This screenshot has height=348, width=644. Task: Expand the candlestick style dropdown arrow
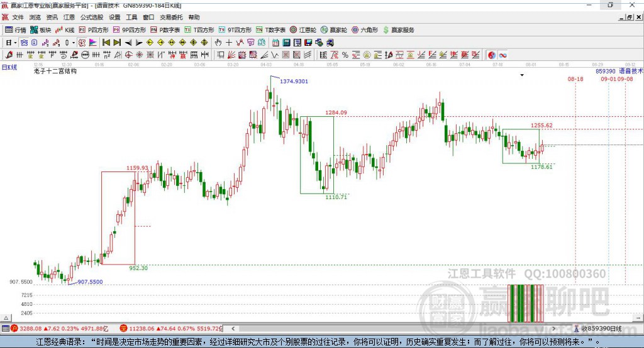point(73,43)
